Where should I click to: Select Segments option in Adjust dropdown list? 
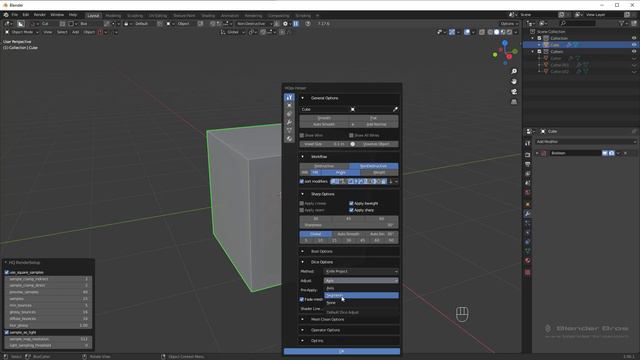(x=361, y=295)
